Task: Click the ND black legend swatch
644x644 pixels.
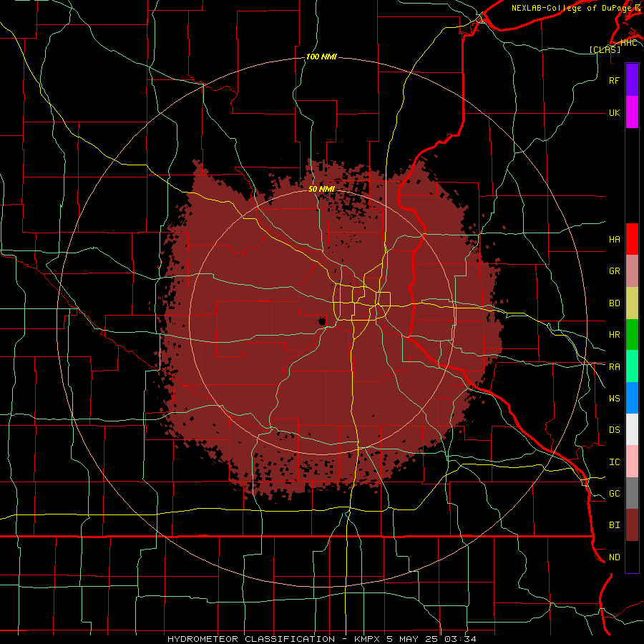Action: [632, 557]
